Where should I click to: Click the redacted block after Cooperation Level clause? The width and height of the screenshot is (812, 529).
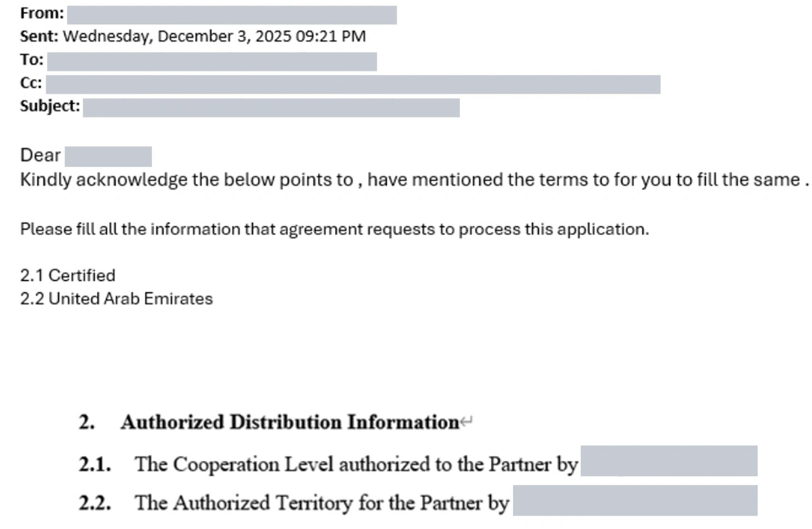[x=668, y=461]
